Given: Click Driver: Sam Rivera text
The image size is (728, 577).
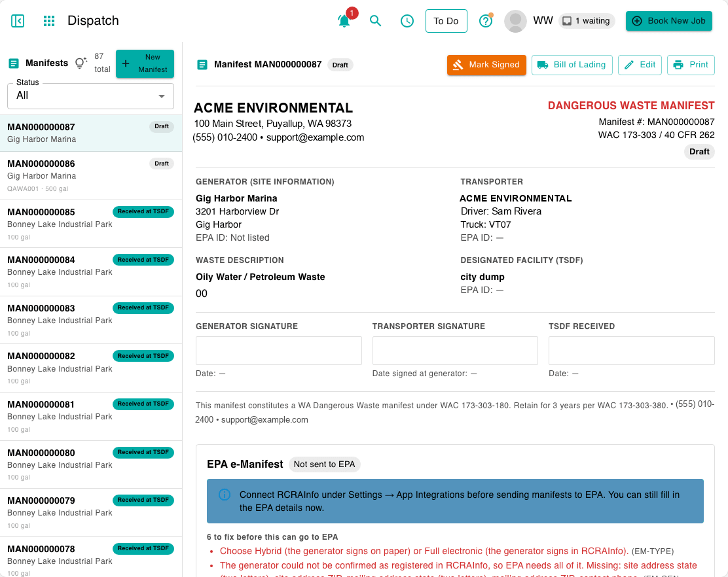Looking at the screenshot, I should 501,211.
